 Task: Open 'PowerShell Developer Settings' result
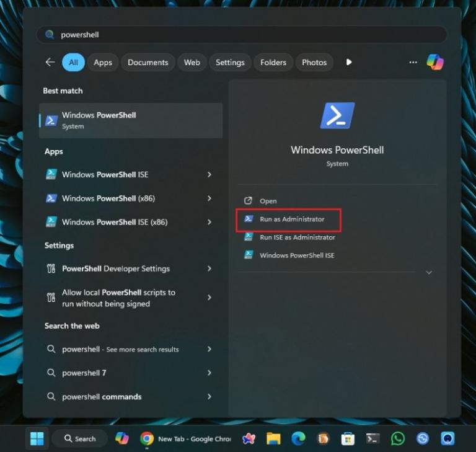[x=116, y=268]
